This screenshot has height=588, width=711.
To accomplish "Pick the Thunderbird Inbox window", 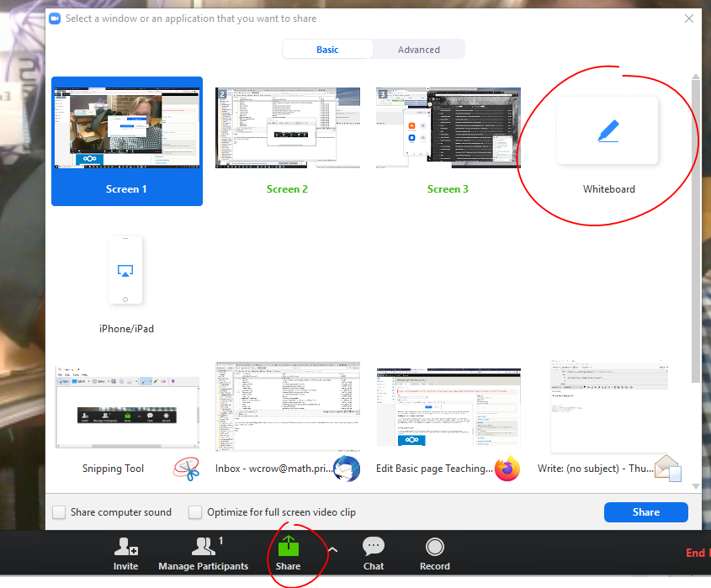I will pos(287,407).
